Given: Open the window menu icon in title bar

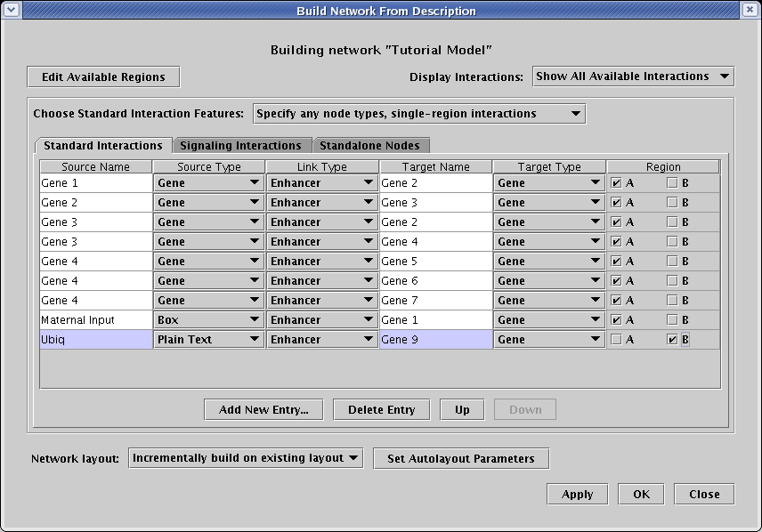Looking at the screenshot, I should (12, 11).
